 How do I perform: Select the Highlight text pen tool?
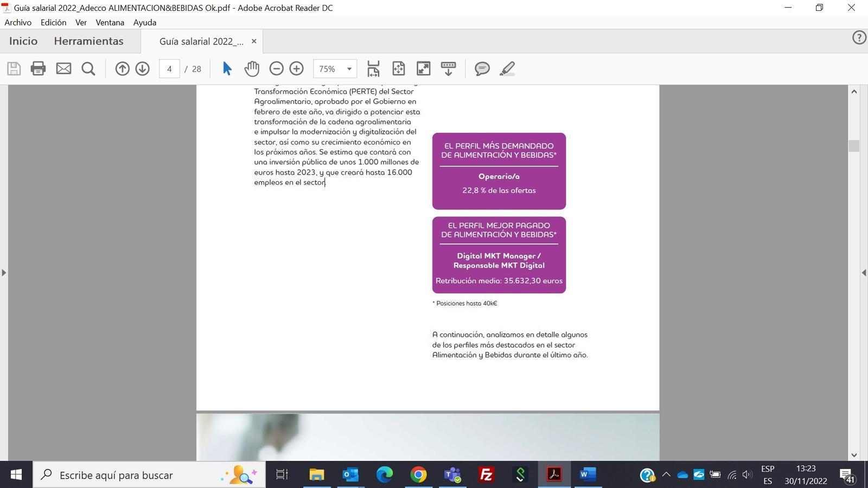coord(507,69)
